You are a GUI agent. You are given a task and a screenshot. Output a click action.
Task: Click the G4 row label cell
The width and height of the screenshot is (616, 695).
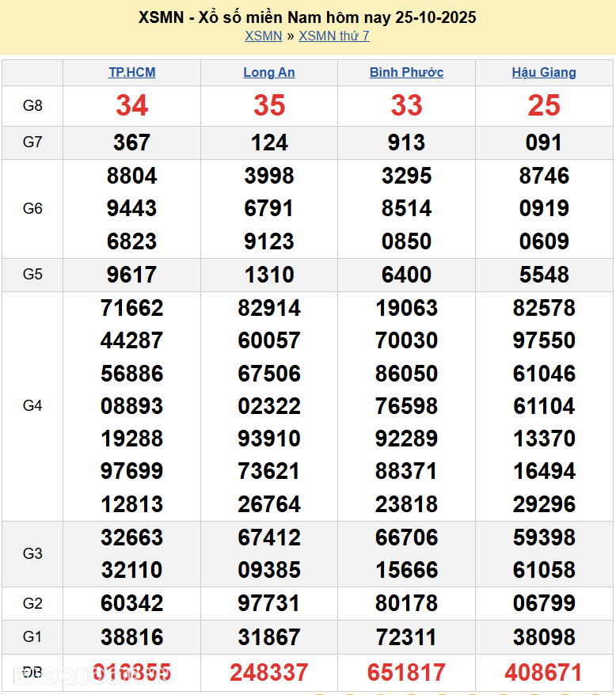click(32, 406)
